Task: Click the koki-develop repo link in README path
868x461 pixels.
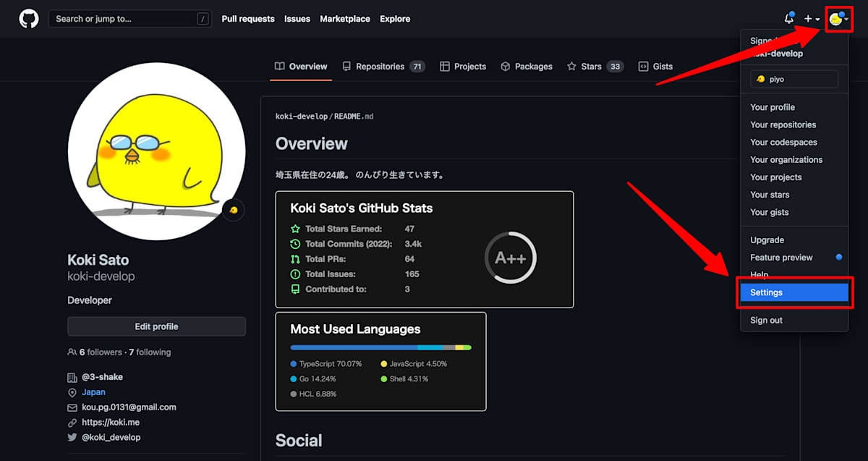Action: (302, 116)
